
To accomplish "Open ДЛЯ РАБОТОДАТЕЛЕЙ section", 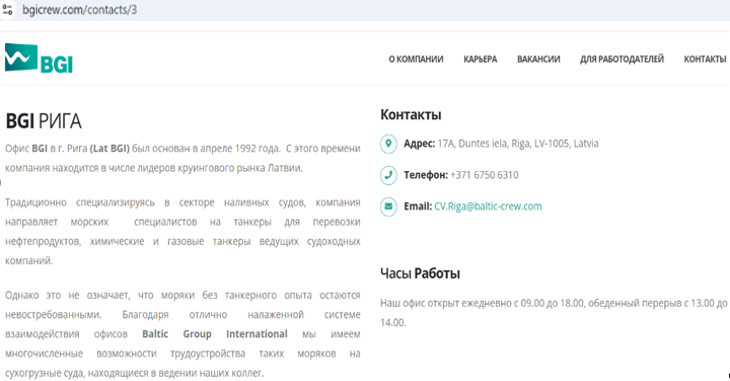I will pyautogui.click(x=622, y=59).
